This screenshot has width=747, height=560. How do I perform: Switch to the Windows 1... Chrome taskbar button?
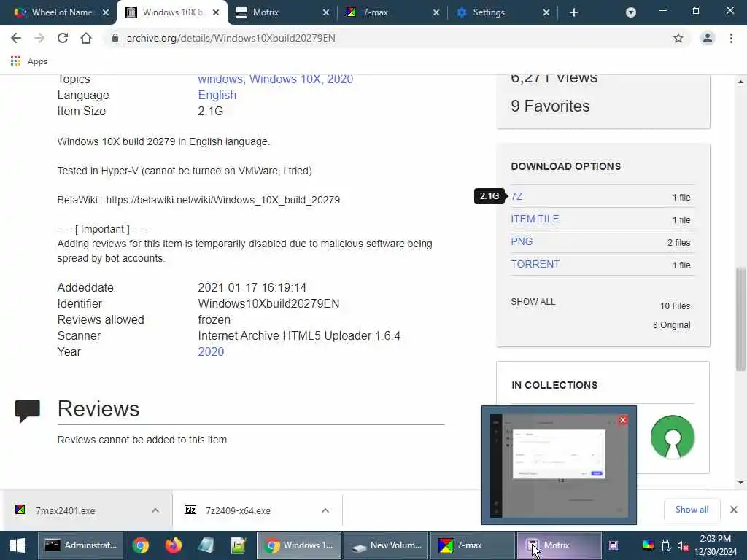click(x=299, y=545)
